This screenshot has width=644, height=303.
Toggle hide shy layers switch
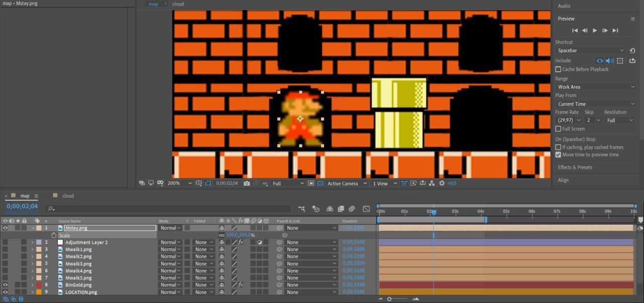330,209
